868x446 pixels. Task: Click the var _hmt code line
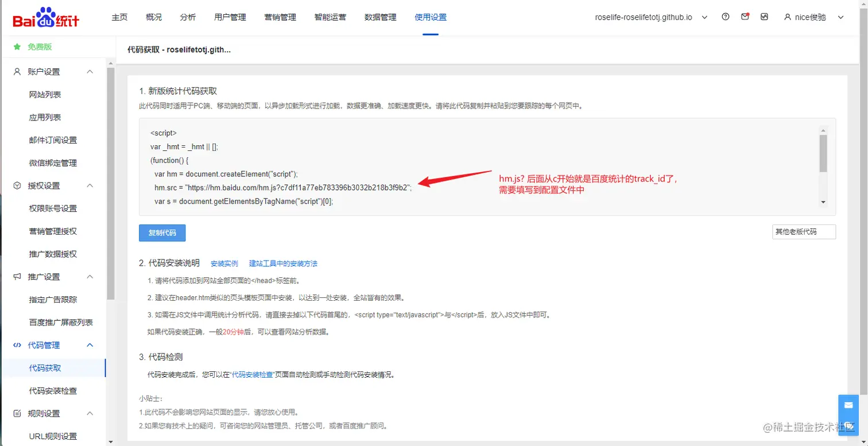pos(184,147)
